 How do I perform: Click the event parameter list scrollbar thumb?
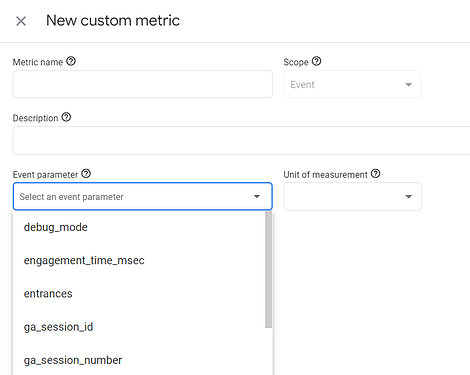pos(269,269)
